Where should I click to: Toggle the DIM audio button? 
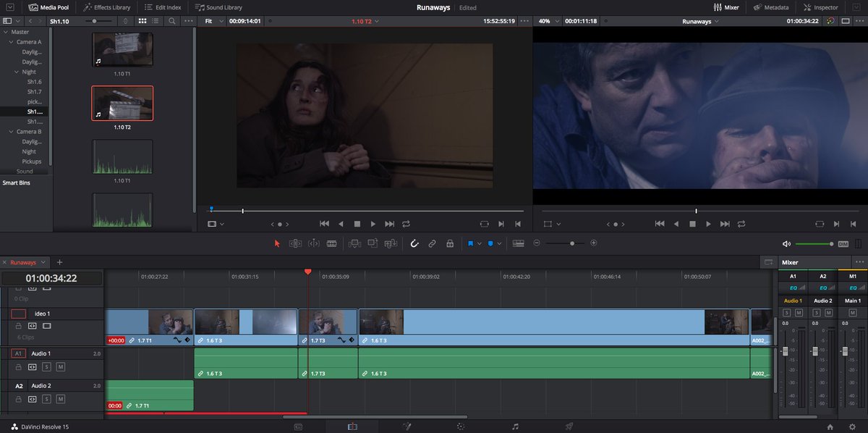pos(843,244)
